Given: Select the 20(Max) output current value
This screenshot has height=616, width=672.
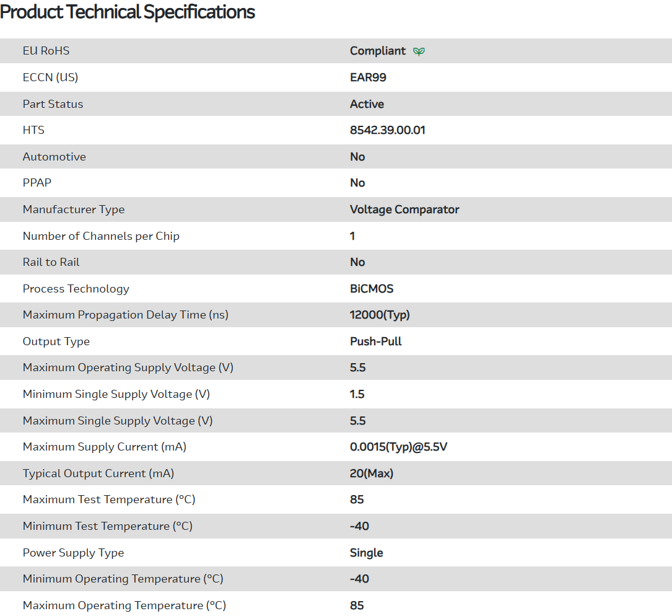Looking at the screenshot, I should point(372,473).
